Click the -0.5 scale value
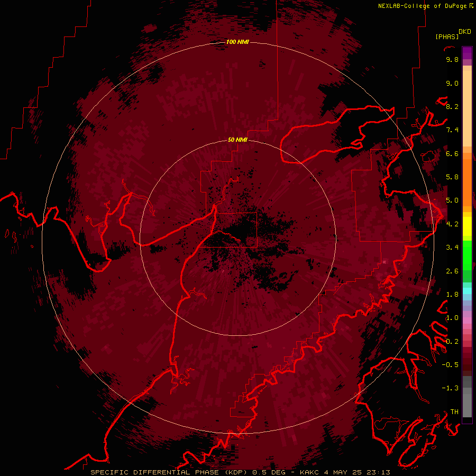The image size is (476, 476). tap(450, 365)
